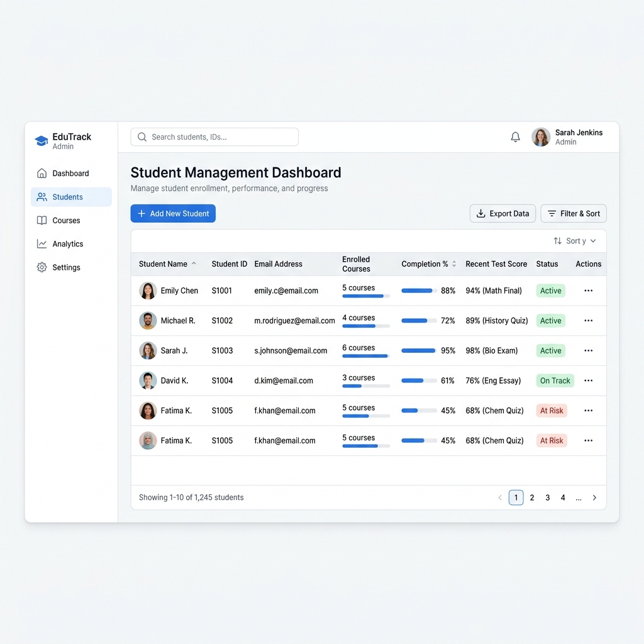Go to next page arrow
644x644 pixels.
(594, 498)
